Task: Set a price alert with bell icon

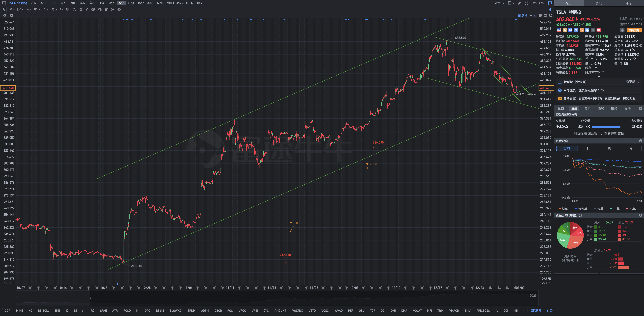Action: coord(622,30)
